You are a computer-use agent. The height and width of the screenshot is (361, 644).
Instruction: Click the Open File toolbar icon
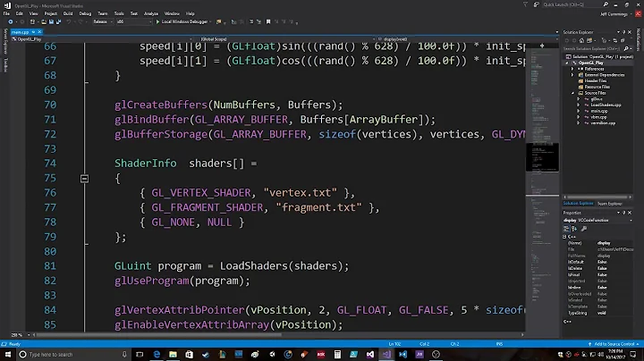tap(44, 21)
